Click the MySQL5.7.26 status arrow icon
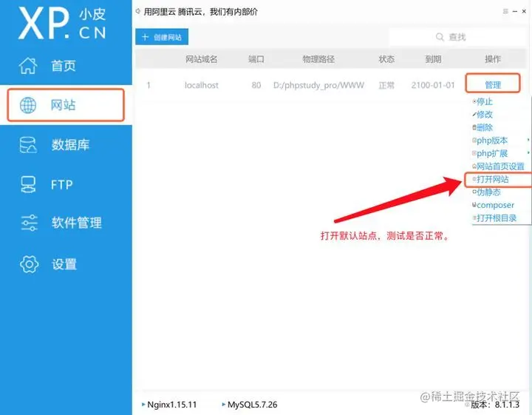The image size is (532, 415). [x=224, y=404]
